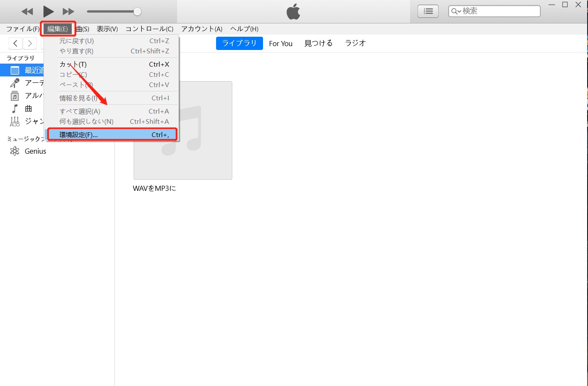Click the Genius atom icon
Viewport: 588px width, 386px height.
(15, 151)
